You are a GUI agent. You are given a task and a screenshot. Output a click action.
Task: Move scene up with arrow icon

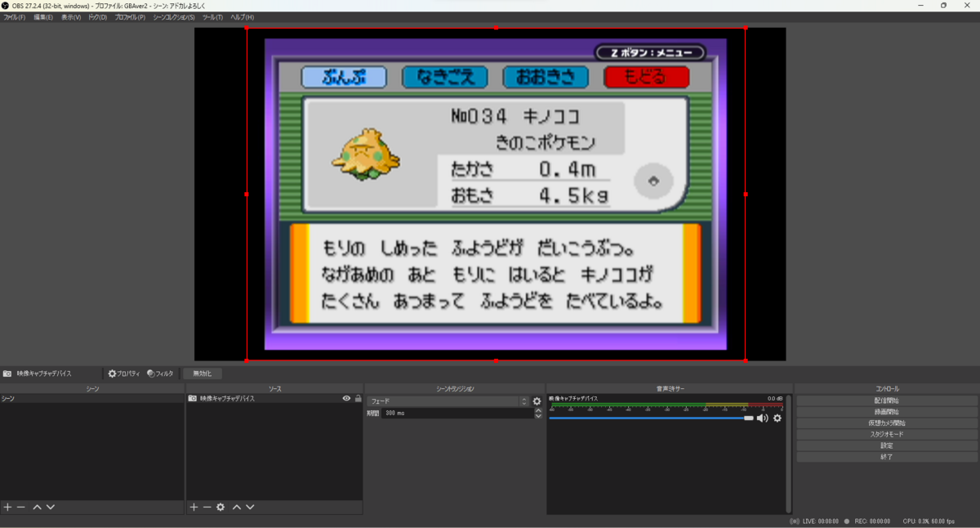coord(37,507)
